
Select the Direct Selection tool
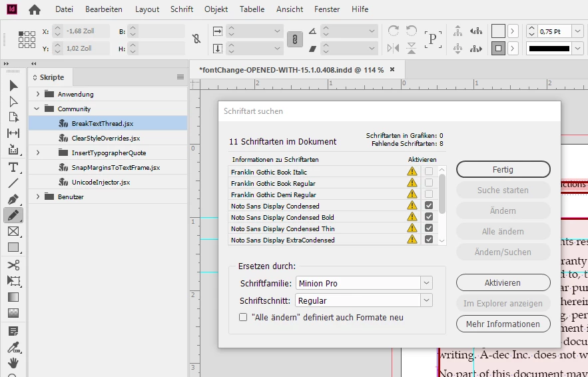click(x=13, y=102)
